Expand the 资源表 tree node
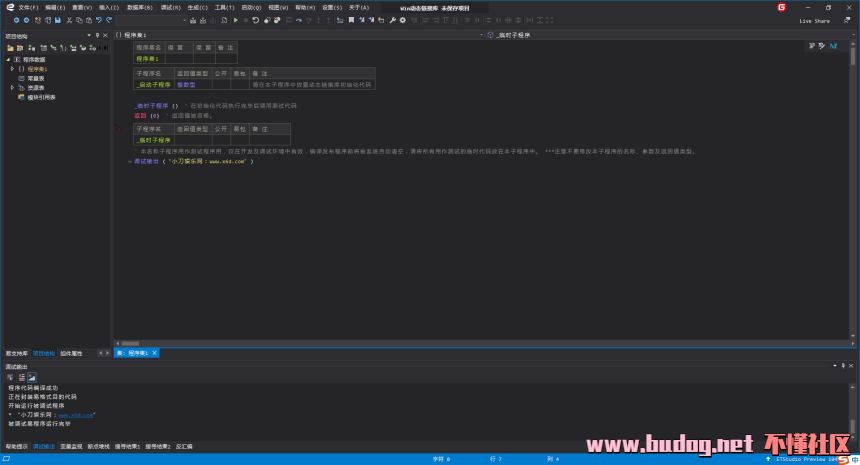Image resolution: width=860 pixels, height=465 pixels. [x=12, y=87]
